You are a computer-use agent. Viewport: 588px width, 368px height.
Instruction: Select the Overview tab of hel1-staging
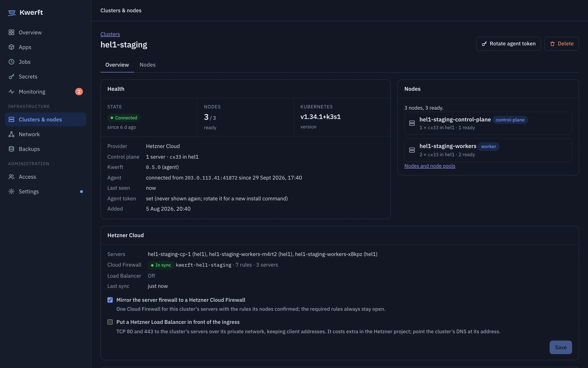pyautogui.click(x=117, y=65)
